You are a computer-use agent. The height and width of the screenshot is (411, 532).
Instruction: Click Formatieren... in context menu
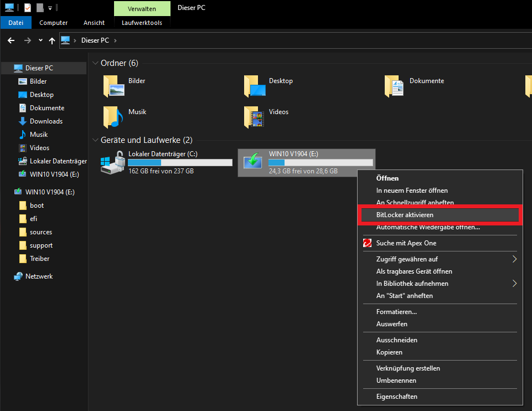click(396, 312)
